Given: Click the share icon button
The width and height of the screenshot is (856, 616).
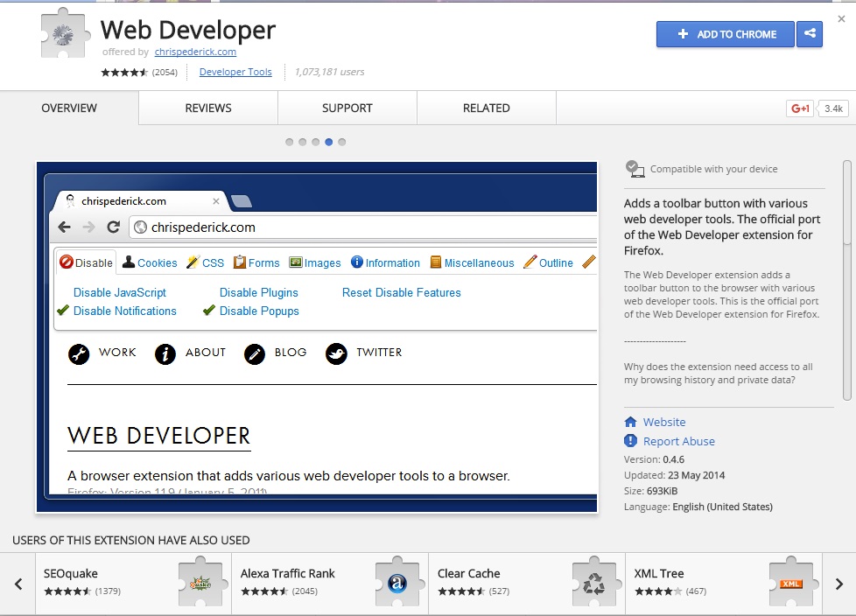Looking at the screenshot, I should 810,34.
